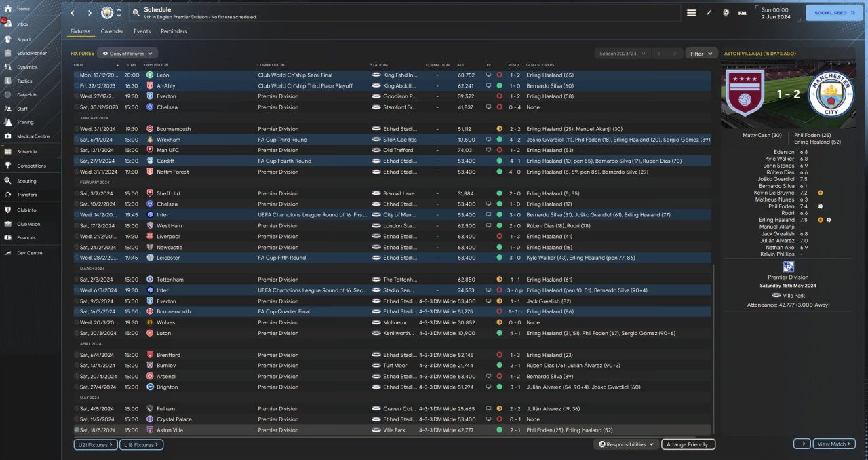Click the next-season arrow beside Filter

[x=674, y=53]
